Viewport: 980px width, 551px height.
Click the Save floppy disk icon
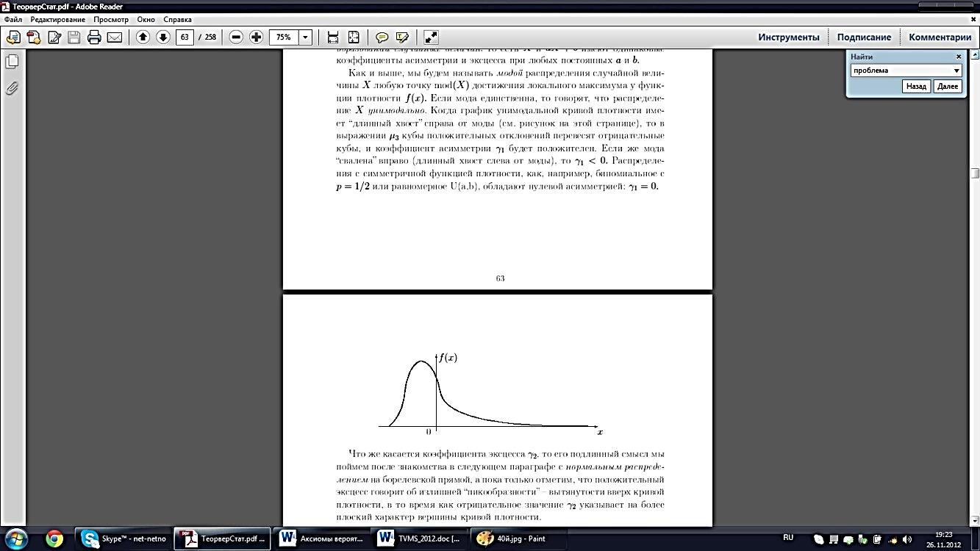tap(74, 37)
